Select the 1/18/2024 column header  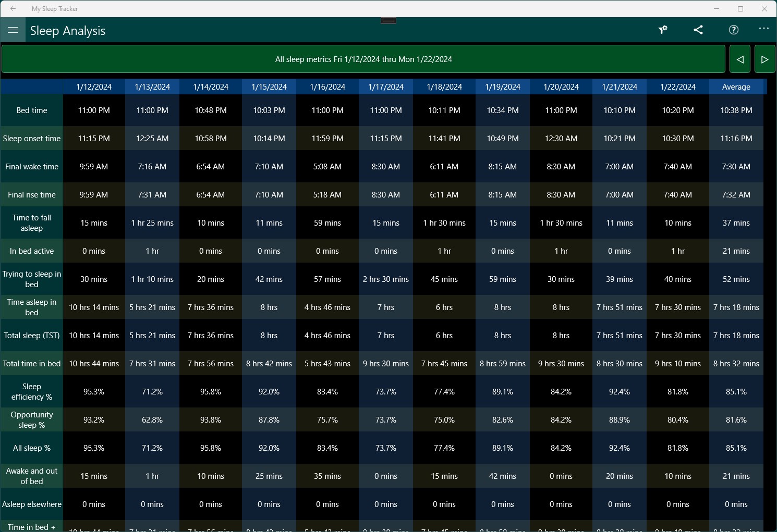tap(444, 87)
